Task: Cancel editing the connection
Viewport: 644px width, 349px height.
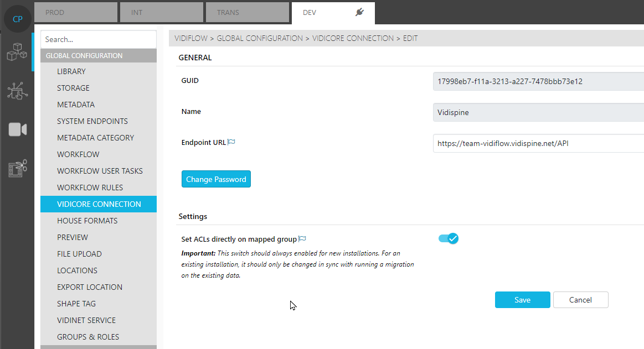Action: tap(580, 300)
